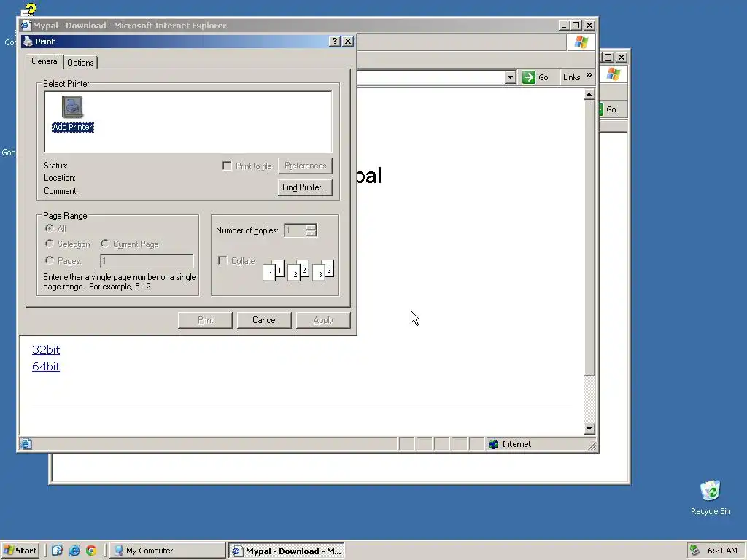The image size is (747, 560).
Task: Switch to My Computer taskbar button
Action: [x=168, y=551]
